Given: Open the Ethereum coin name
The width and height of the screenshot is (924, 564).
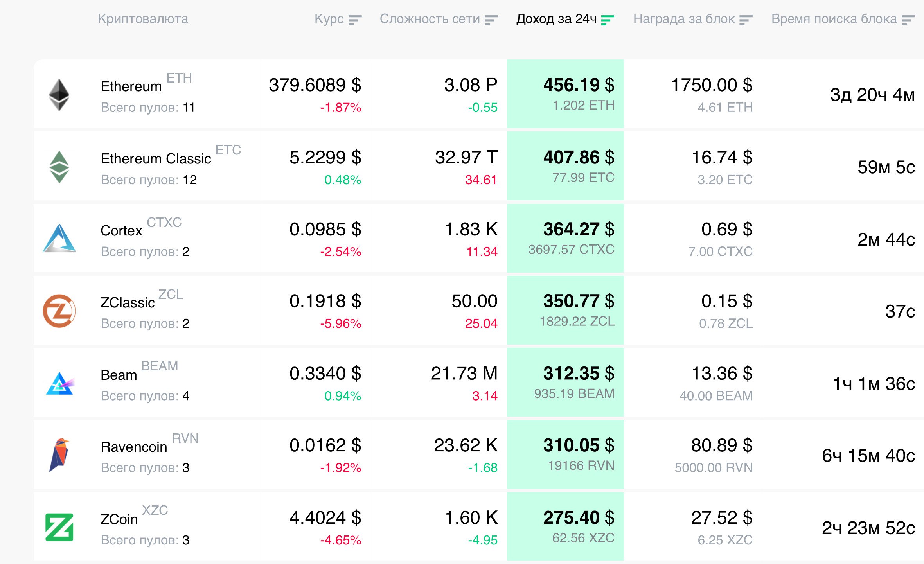Looking at the screenshot, I should (x=131, y=86).
